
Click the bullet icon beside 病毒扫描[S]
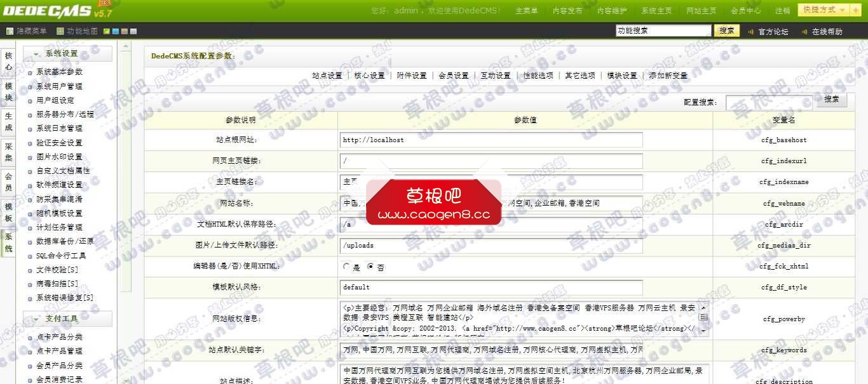point(30,284)
